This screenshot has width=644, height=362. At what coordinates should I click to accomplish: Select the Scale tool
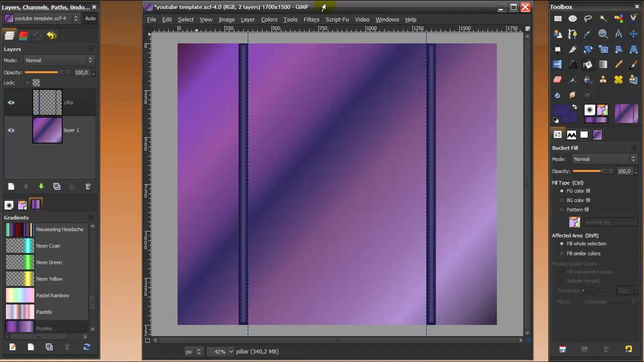[x=603, y=49]
